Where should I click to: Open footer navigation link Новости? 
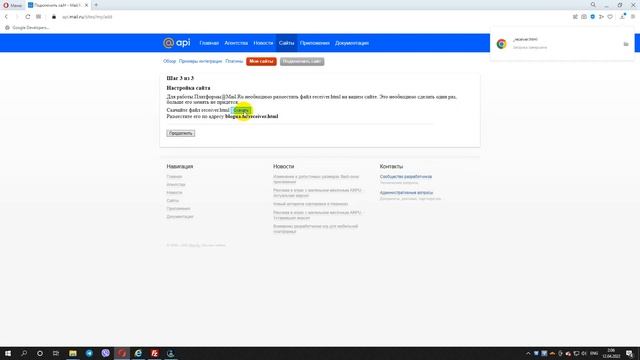click(174, 193)
